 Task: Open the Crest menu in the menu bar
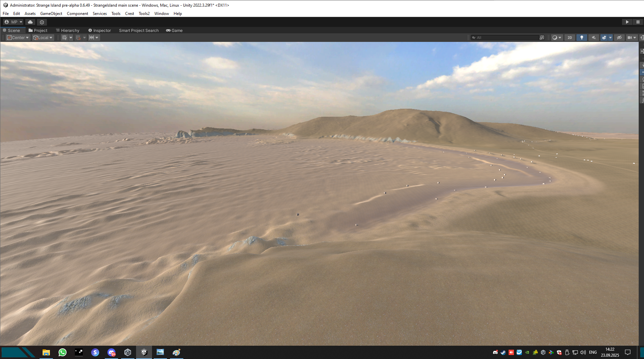coord(129,14)
